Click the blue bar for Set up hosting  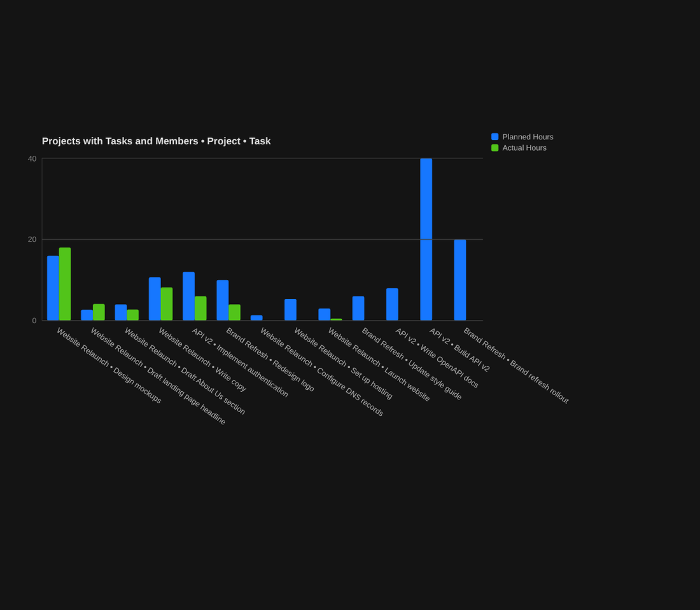point(290,310)
